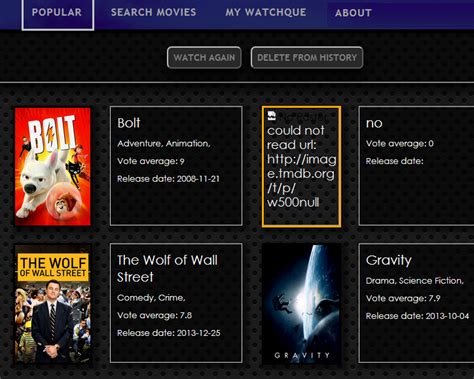Click the Watch Again button
Screen dimensions: 474x379
pyautogui.click(x=204, y=58)
